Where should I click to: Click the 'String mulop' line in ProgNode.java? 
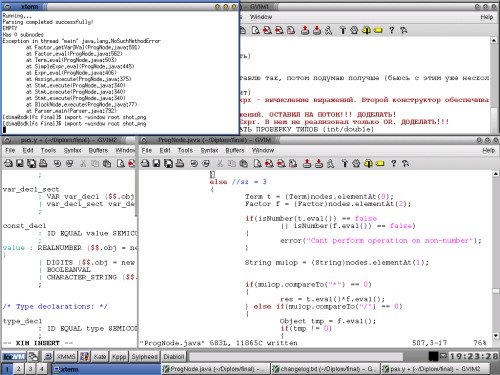(x=337, y=263)
